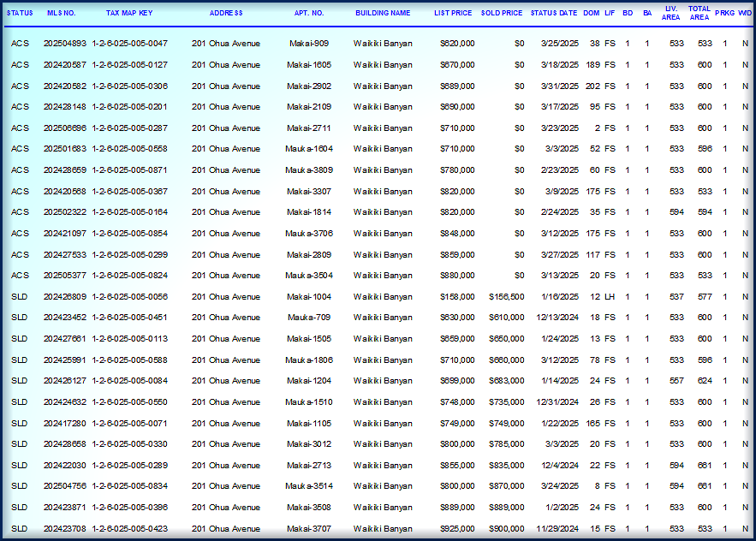Select MLS number 202501683
Image resolution: width=756 pixels, height=541 pixels.
click(64, 148)
